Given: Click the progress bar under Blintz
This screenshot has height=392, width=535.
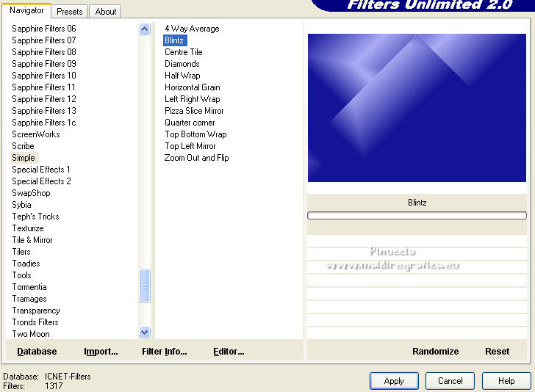Looking at the screenshot, I should tap(417, 215).
